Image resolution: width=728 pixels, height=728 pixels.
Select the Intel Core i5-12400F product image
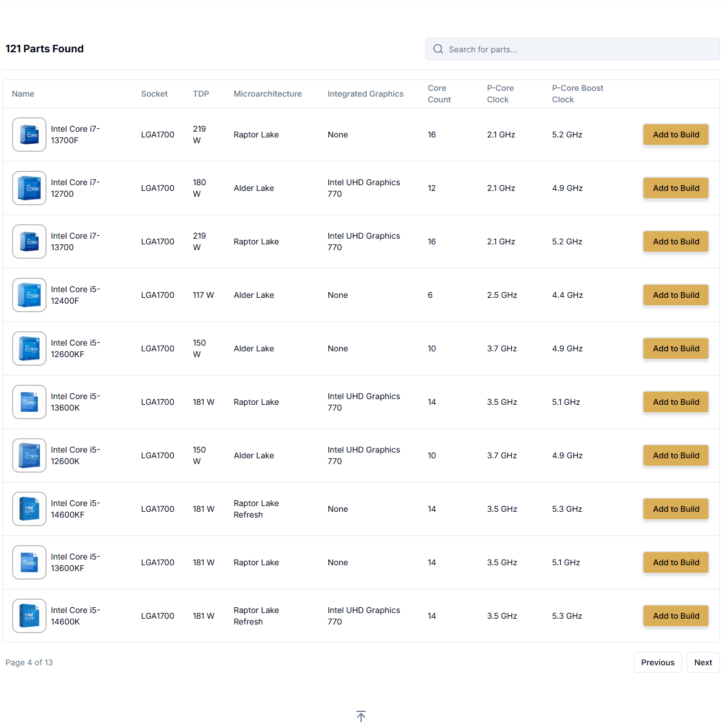(29, 295)
